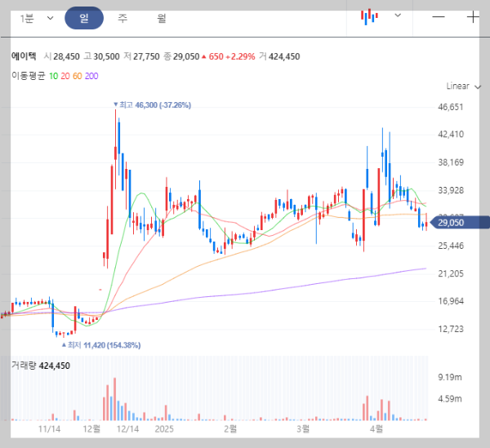Image resolution: width=490 pixels, height=448 pixels.
Task: Click the 11/14 date axis label
Action: point(49,429)
